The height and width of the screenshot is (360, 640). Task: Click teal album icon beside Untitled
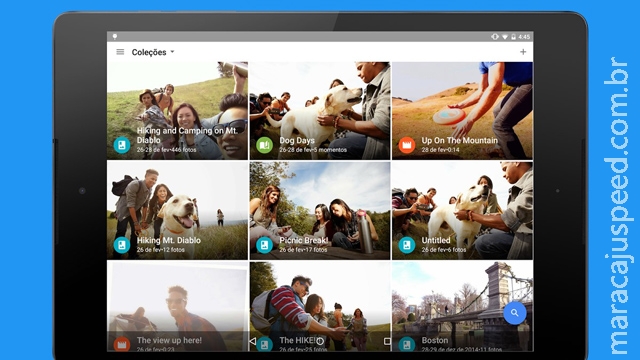407,245
